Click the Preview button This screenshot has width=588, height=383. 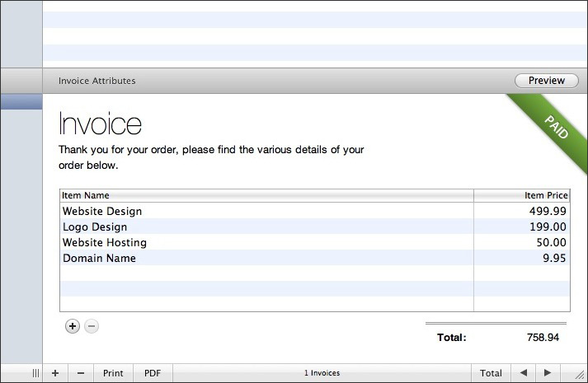546,81
